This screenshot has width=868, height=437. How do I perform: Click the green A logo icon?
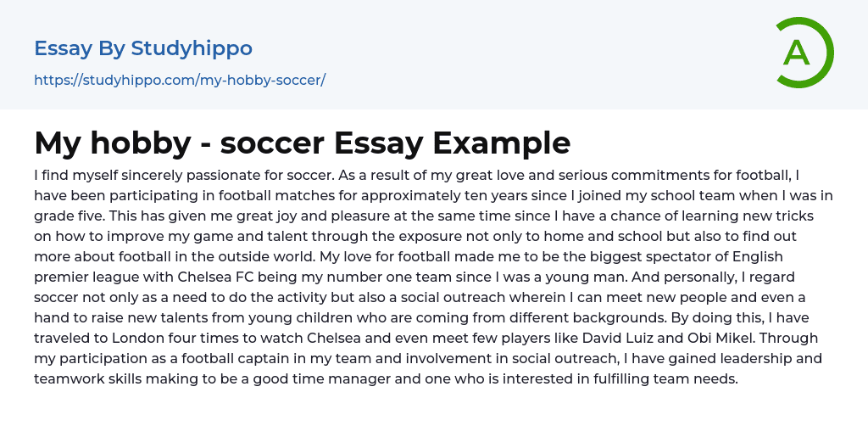[804, 53]
